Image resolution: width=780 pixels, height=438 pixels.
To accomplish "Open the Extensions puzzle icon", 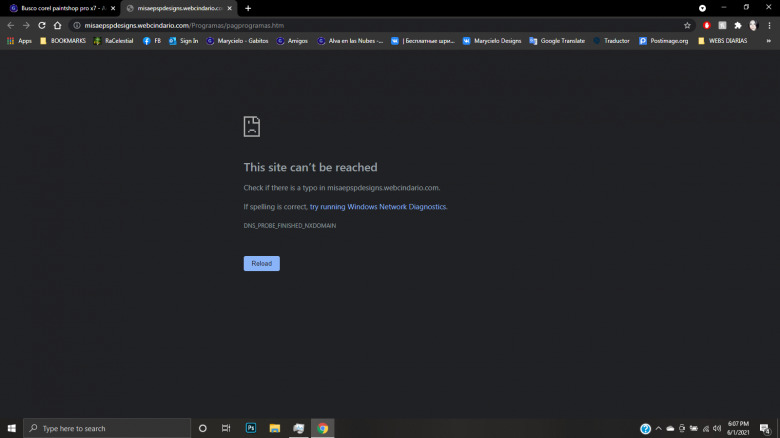I will [x=738, y=25].
